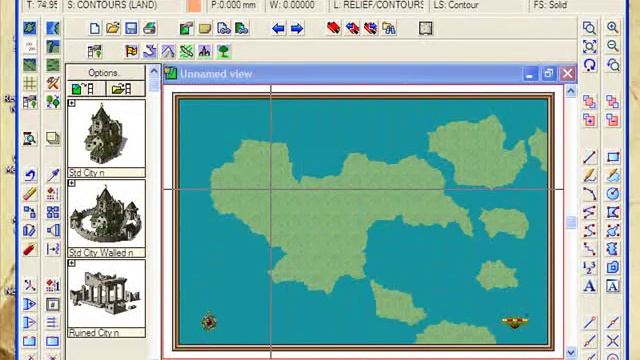The image size is (640, 360).
Task: Select the Std City n symbol thumbnail
Action: point(106,134)
